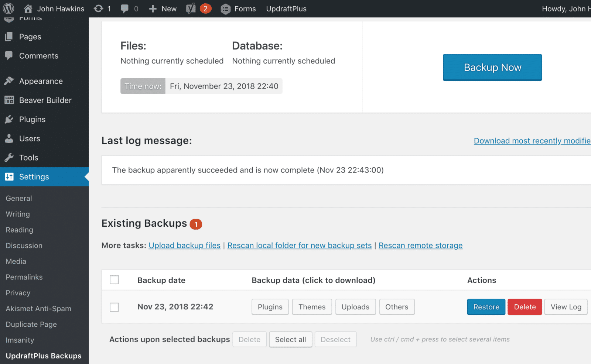This screenshot has height=364, width=591.
Task: Click the Forms icon in admin bar
Action: click(x=225, y=9)
